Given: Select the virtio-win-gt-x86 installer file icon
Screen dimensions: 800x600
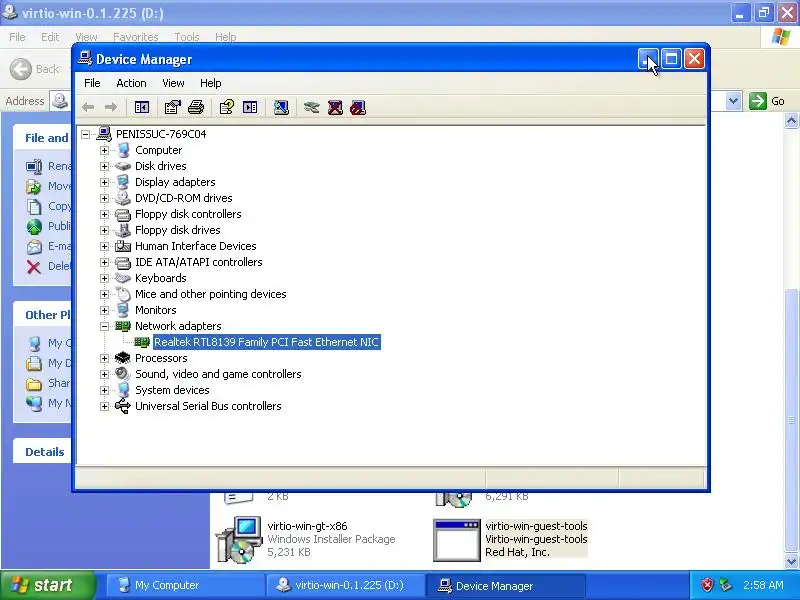Looking at the screenshot, I should [239, 539].
